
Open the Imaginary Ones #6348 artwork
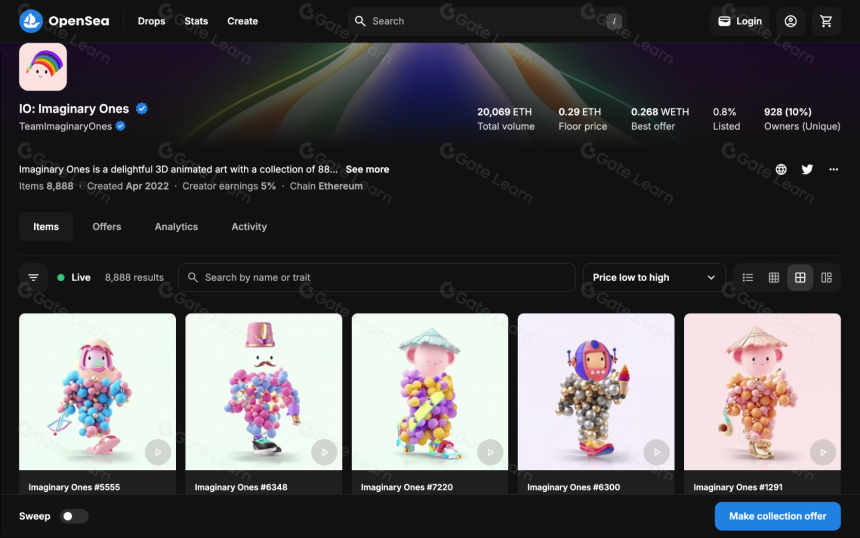pos(264,392)
